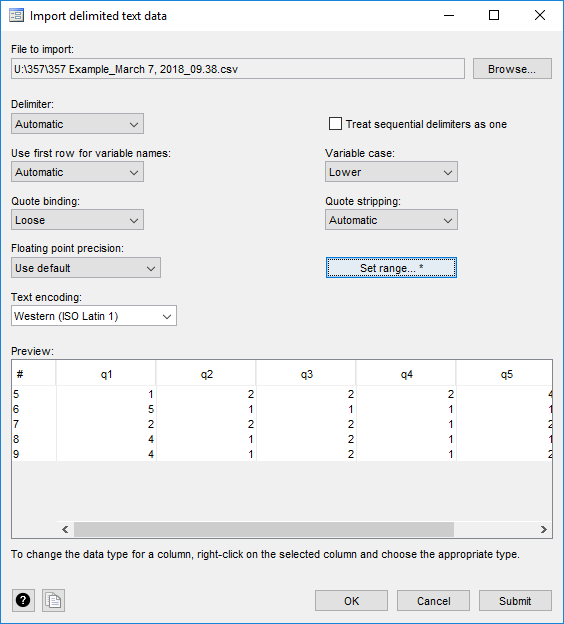Open the first-row variable names dropdown
The height and width of the screenshot is (624, 564).
pos(77,172)
